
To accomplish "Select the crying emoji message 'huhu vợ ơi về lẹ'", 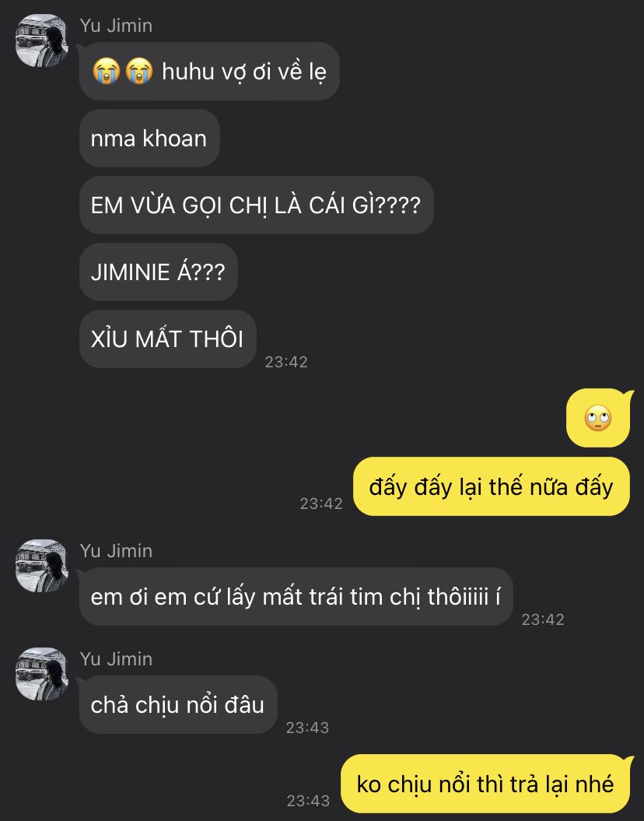I will click(209, 72).
